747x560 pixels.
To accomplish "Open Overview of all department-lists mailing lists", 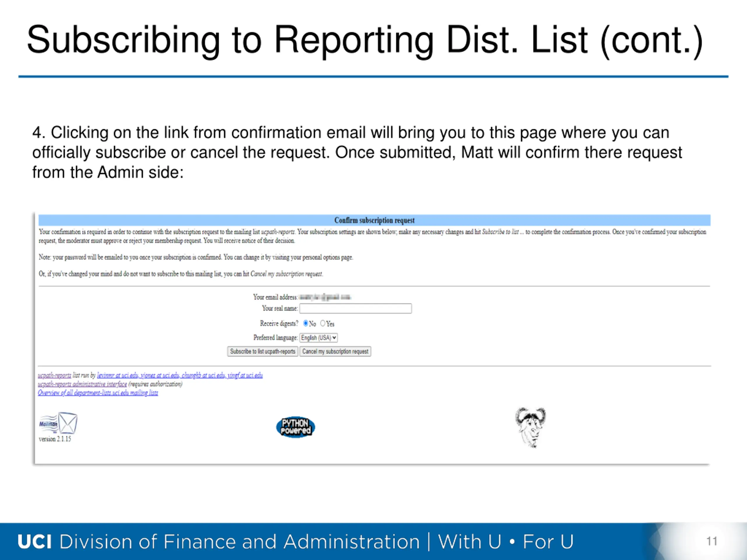I will click(97, 393).
